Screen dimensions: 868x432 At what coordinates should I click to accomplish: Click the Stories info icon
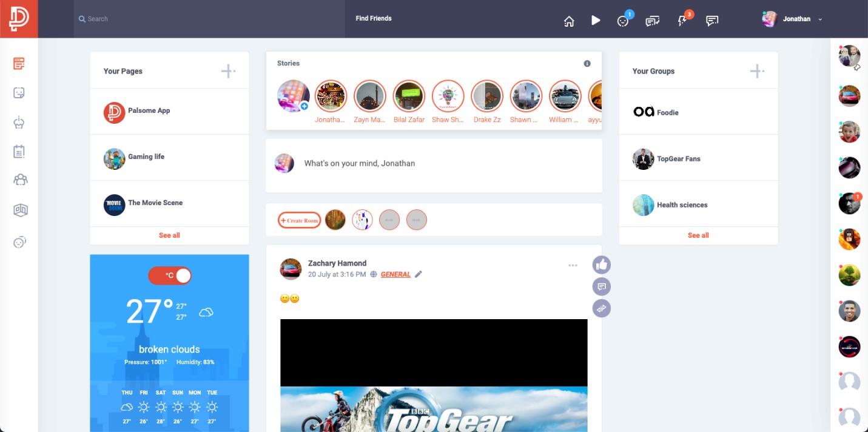587,64
